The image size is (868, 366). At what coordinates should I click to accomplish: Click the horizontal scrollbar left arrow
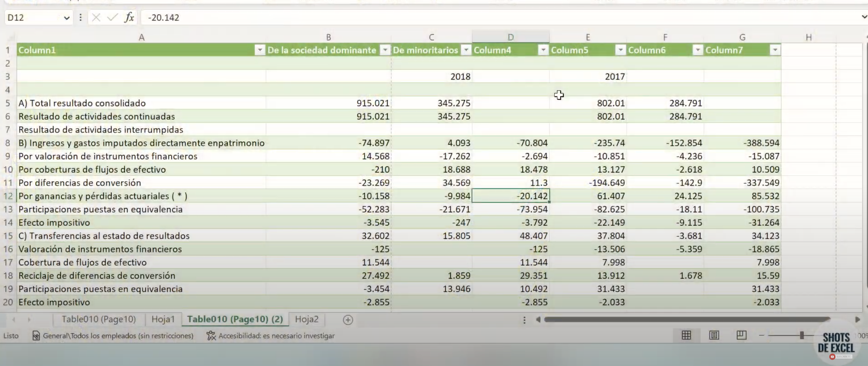[538, 319]
